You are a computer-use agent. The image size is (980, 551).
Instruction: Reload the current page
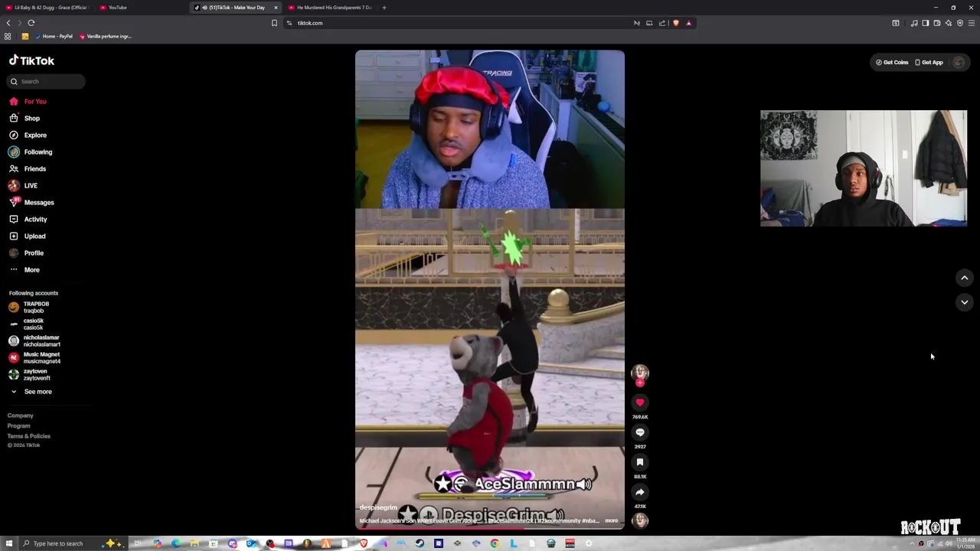point(31,23)
